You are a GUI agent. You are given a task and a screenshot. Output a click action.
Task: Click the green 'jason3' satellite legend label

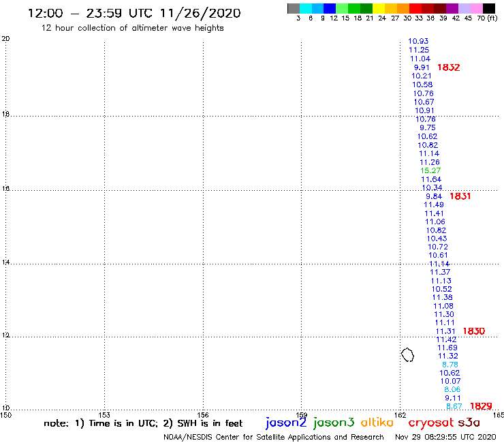[334, 423]
